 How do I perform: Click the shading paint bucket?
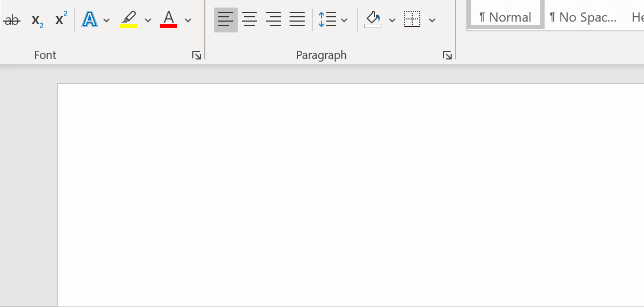[x=373, y=21]
